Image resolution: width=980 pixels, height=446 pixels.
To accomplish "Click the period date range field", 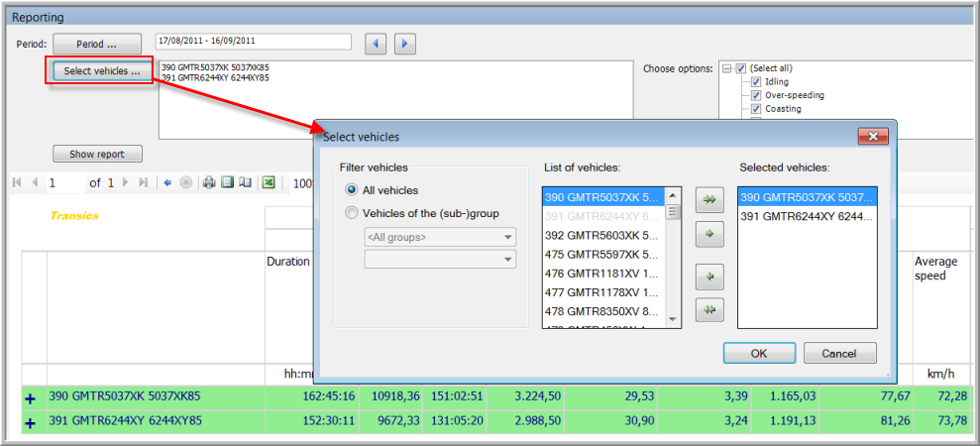I will [x=254, y=42].
